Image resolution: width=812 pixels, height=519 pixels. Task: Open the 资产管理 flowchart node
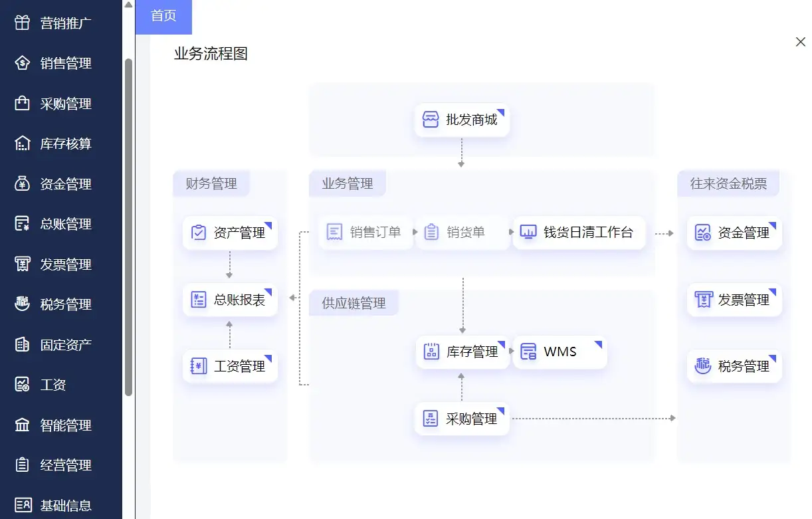click(x=230, y=233)
